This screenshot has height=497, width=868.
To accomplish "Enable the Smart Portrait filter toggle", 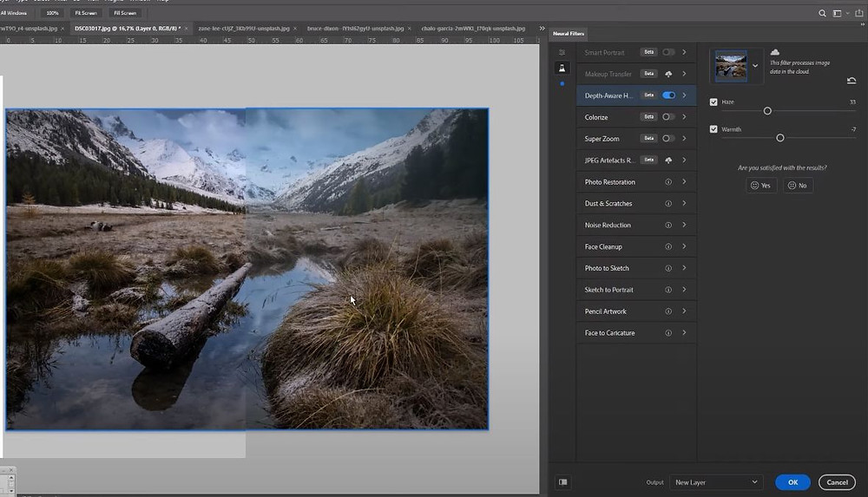I will (x=668, y=52).
